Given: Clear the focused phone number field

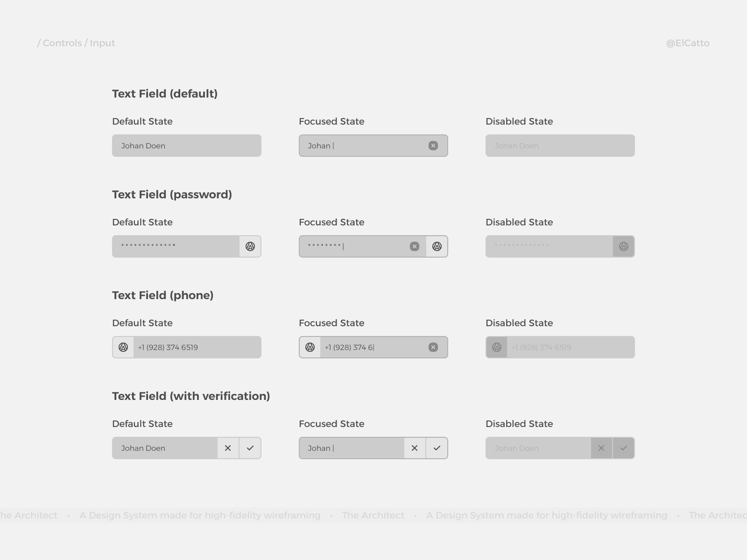Looking at the screenshot, I should point(433,347).
